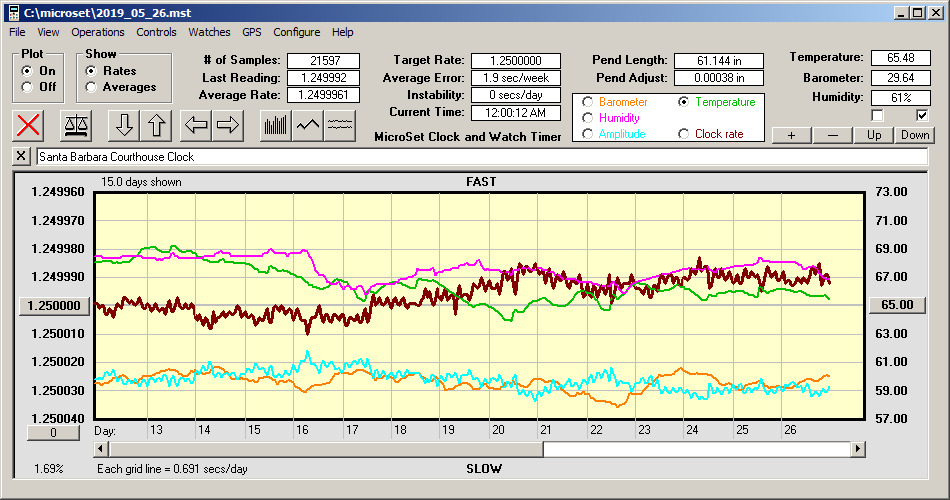This screenshot has width=950, height=500.
Task: Tick the unchecked box under Humidity
Action: pos(877,115)
